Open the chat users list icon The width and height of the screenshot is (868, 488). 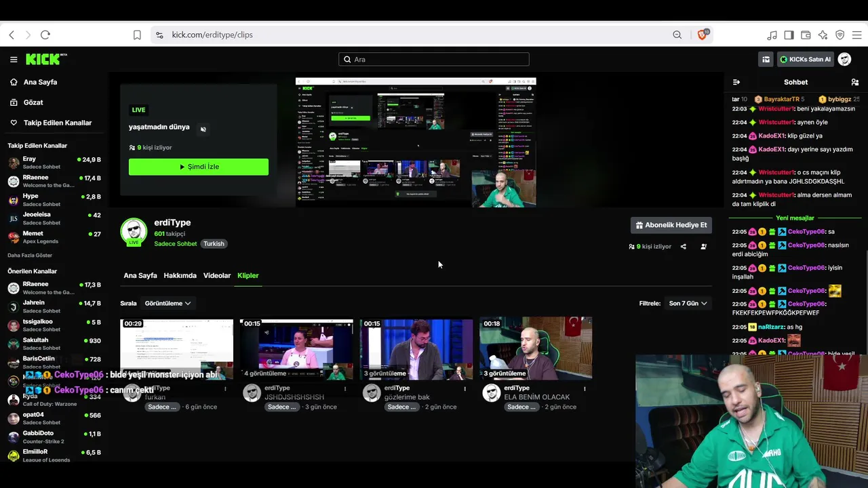click(x=855, y=82)
